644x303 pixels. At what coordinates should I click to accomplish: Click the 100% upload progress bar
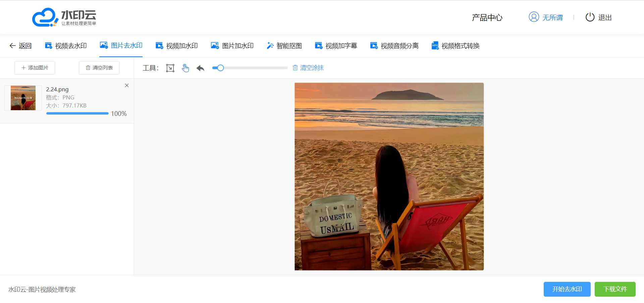(77, 114)
